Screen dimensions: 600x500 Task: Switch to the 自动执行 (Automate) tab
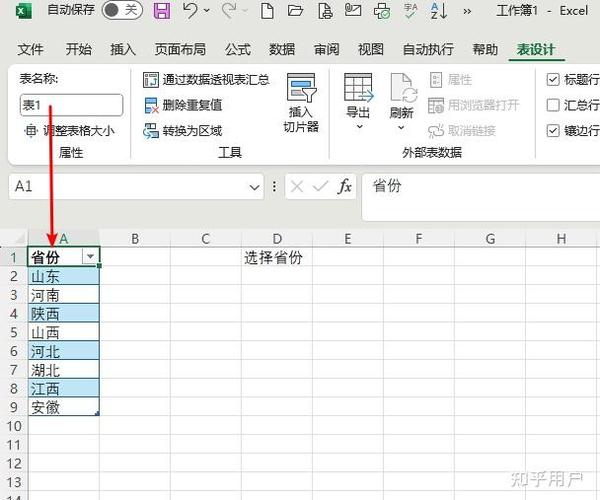428,49
